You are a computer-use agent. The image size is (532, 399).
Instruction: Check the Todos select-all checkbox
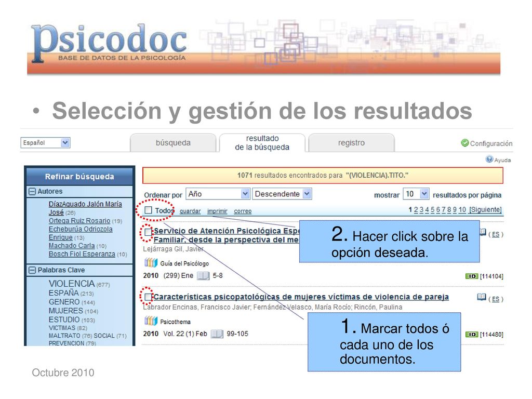pyautogui.click(x=148, y=210)
